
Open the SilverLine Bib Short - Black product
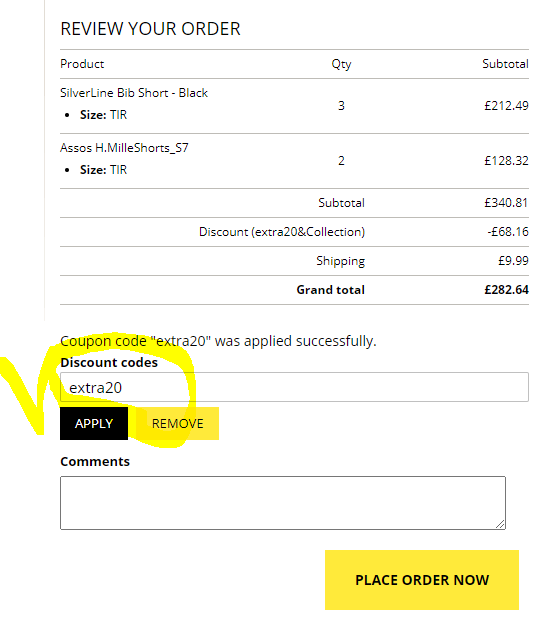[134, 93]
